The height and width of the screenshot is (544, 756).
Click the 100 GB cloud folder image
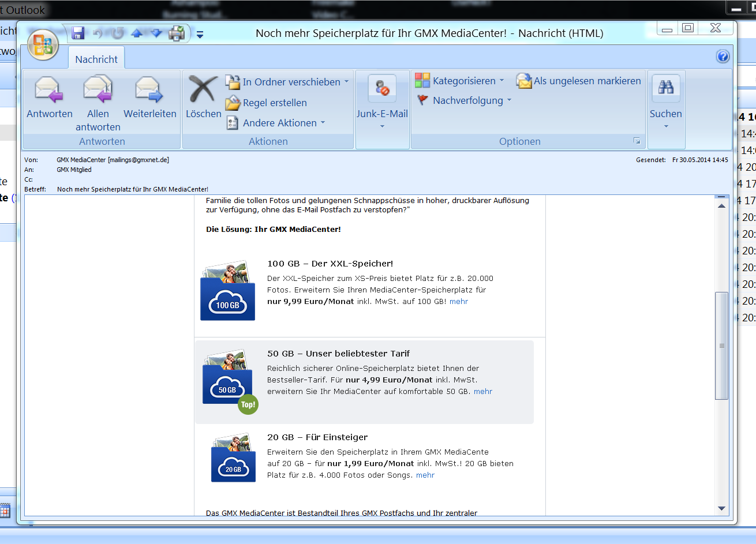click(227, 290)
